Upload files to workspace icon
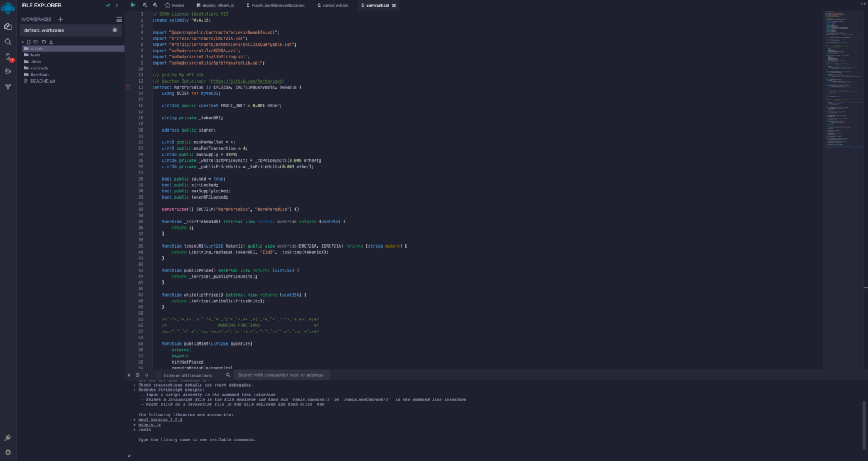This screenshot has height=461, width=868. coord(51,42)
